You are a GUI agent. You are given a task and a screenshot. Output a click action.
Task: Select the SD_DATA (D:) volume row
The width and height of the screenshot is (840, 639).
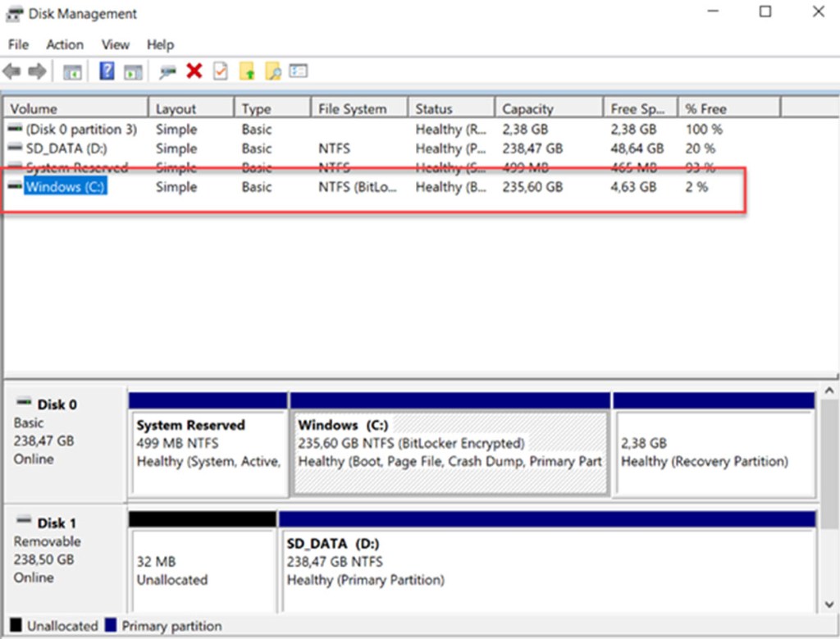pos(66,148)
